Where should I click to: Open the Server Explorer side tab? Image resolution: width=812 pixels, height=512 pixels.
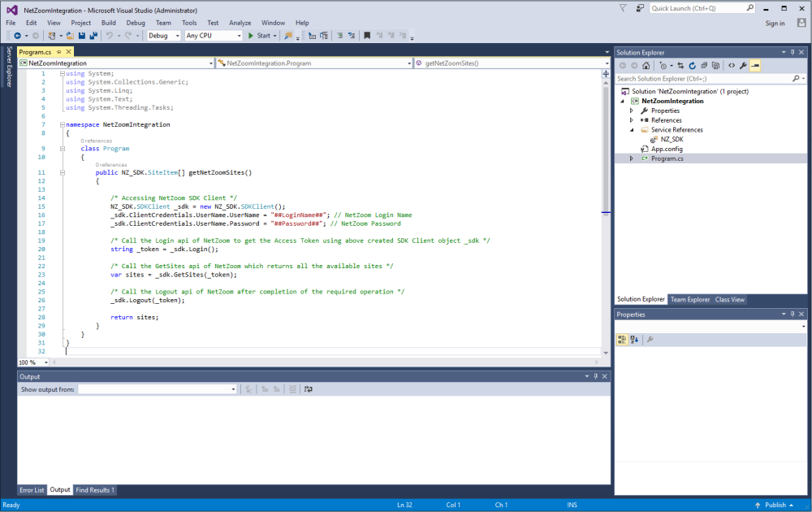[9, 67]
